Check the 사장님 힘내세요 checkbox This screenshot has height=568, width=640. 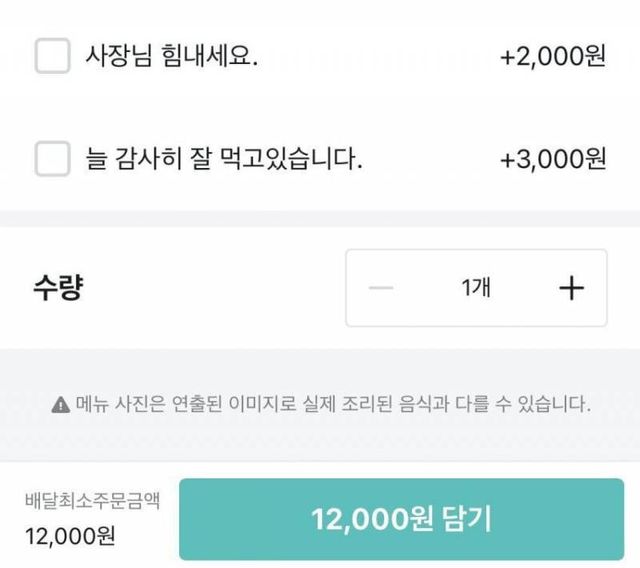click(52, 56)
